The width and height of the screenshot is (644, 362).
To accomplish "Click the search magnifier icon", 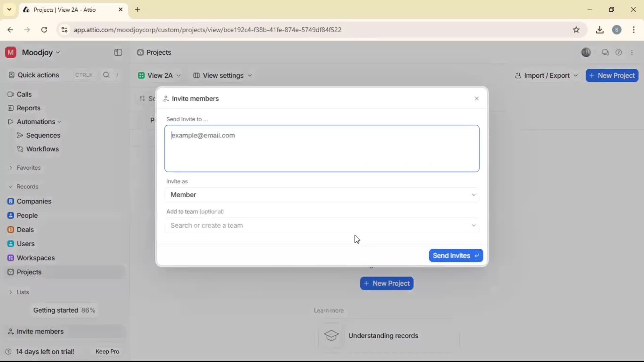I will pyautogui.click(x=106, y=75).
